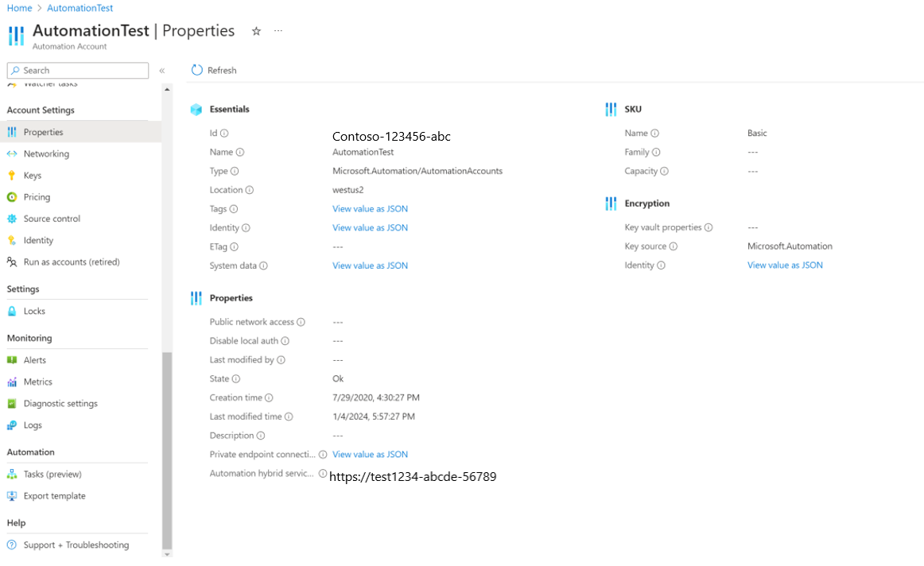The image size is (924, 566).
Task: View Private endpoint connections as JSON
Action: [x=370, y=454]
